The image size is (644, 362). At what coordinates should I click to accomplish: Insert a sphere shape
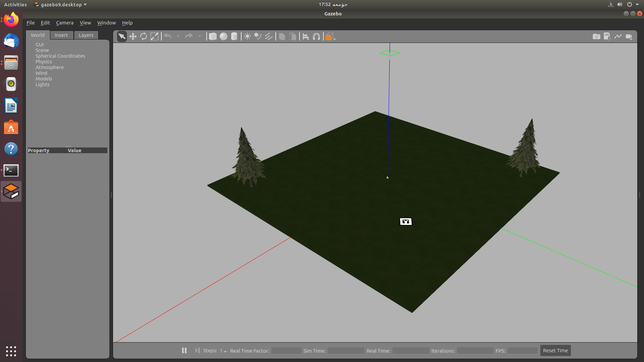click(224, 36)
